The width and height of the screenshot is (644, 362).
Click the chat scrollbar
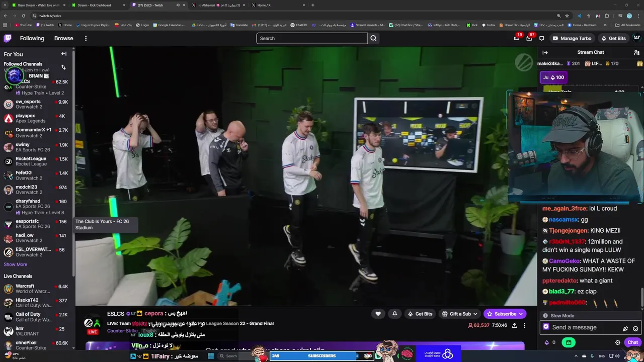(642, 297)
